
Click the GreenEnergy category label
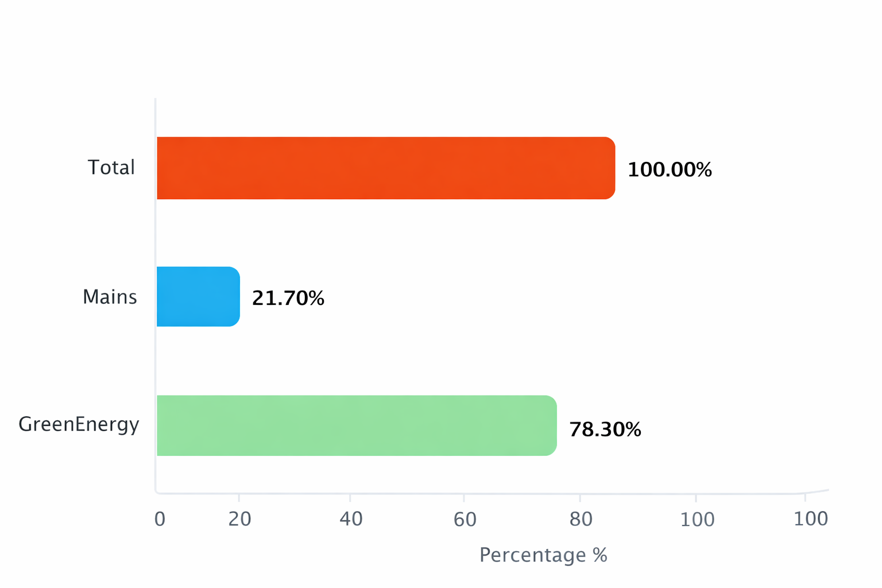[x=79, y=424]
